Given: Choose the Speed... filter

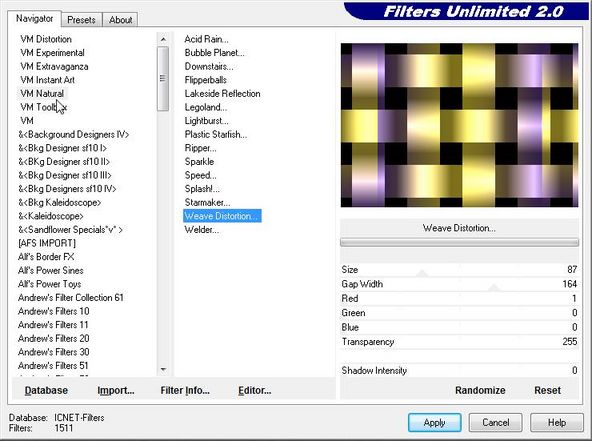Looking at the screenshot, I should [x=200, y=175].
